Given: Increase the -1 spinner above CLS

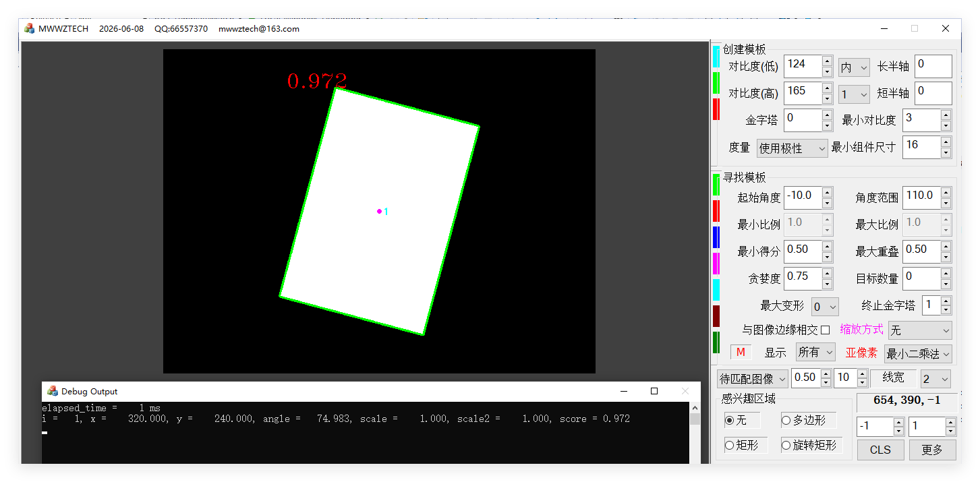Looking at the screenshot, I should pyautogui.click(x=898, y=422).
